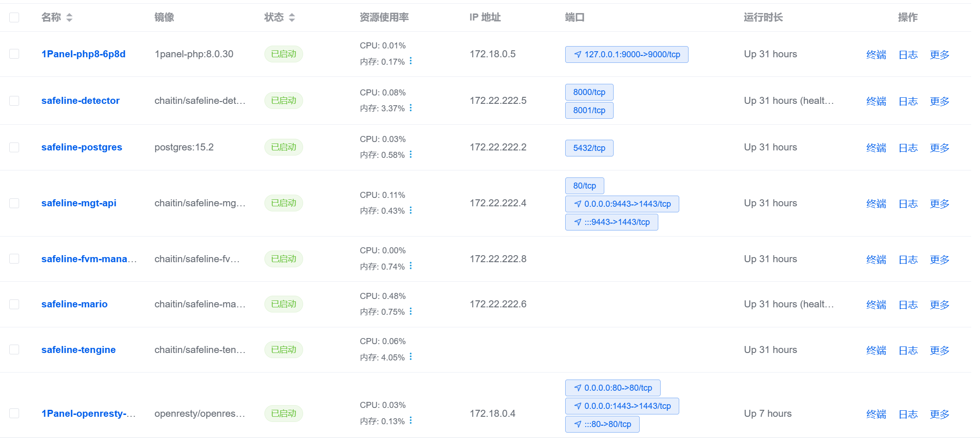Open resource details dots for 1Panel-php8-6p8d
Image resolution: width=980 pixels, height=441 pixels.
coord(411,61)
